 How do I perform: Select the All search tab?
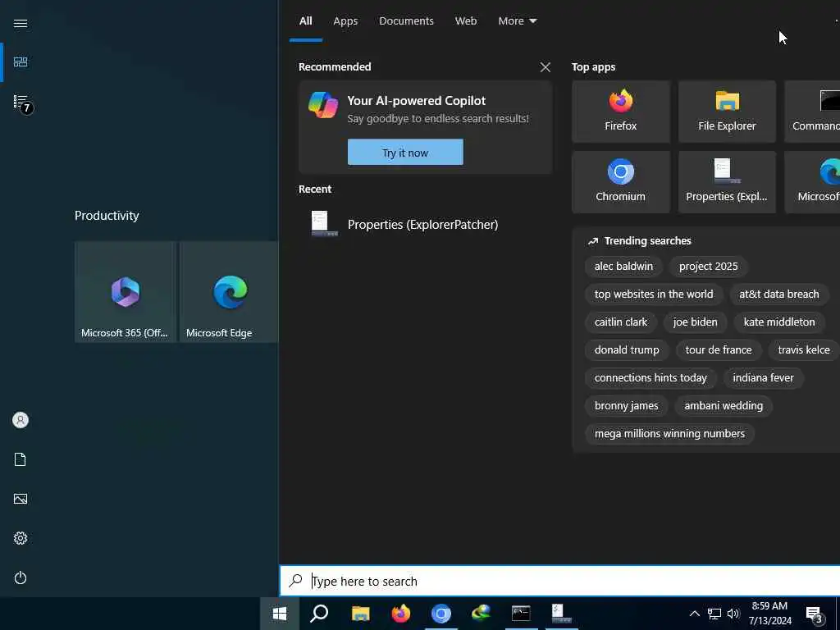[x=306, y=21]
